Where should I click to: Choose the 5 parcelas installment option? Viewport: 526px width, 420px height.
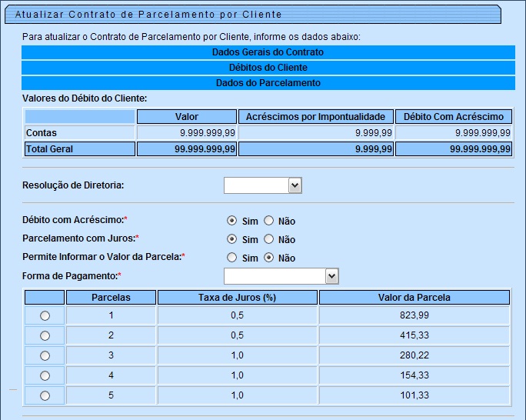[x=45, y=395]
